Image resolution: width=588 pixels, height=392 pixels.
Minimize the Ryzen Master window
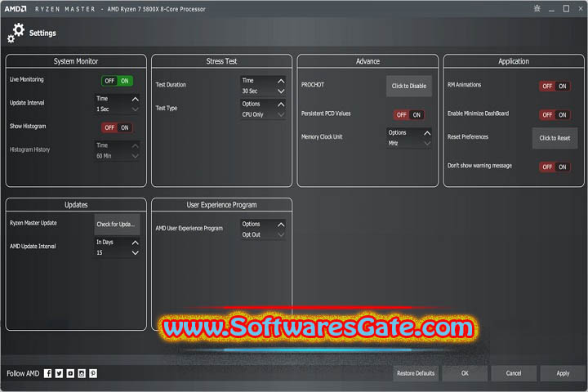[x=551, y=9]
